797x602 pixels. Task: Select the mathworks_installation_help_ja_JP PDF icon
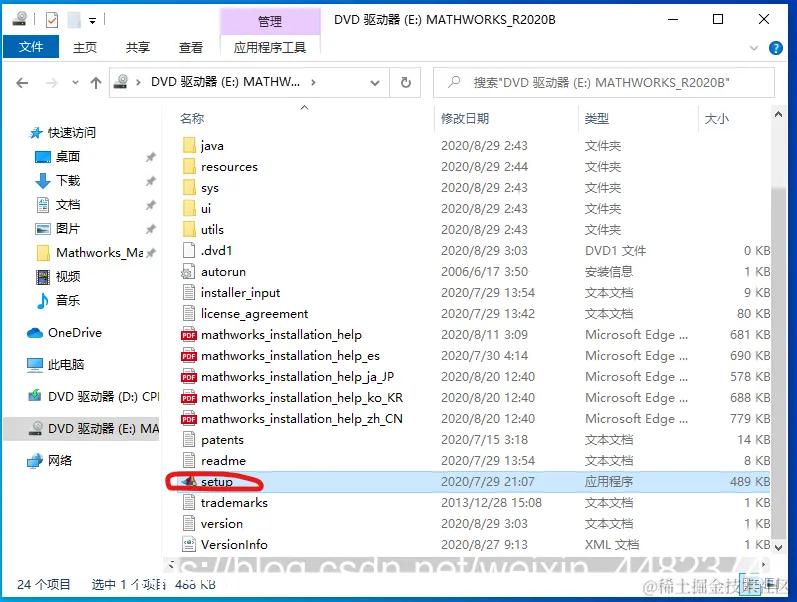point(189,376)
